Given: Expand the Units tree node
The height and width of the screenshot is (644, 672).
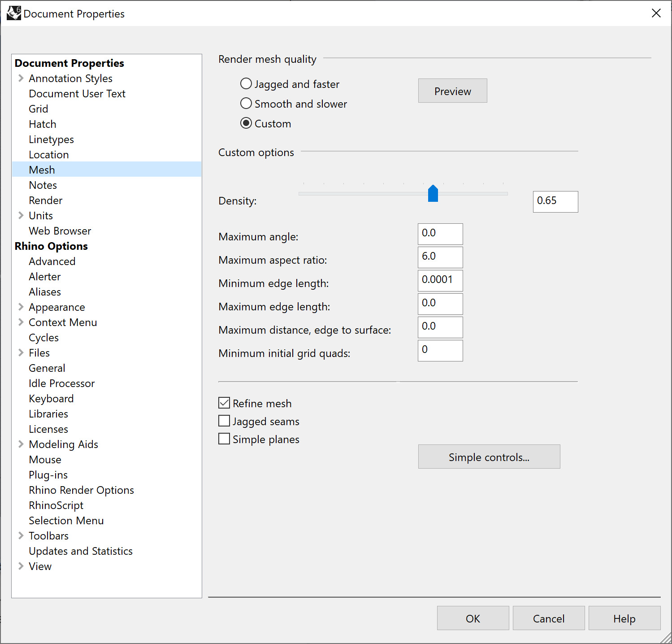Looking at the screenshot, I should (21, 216).
